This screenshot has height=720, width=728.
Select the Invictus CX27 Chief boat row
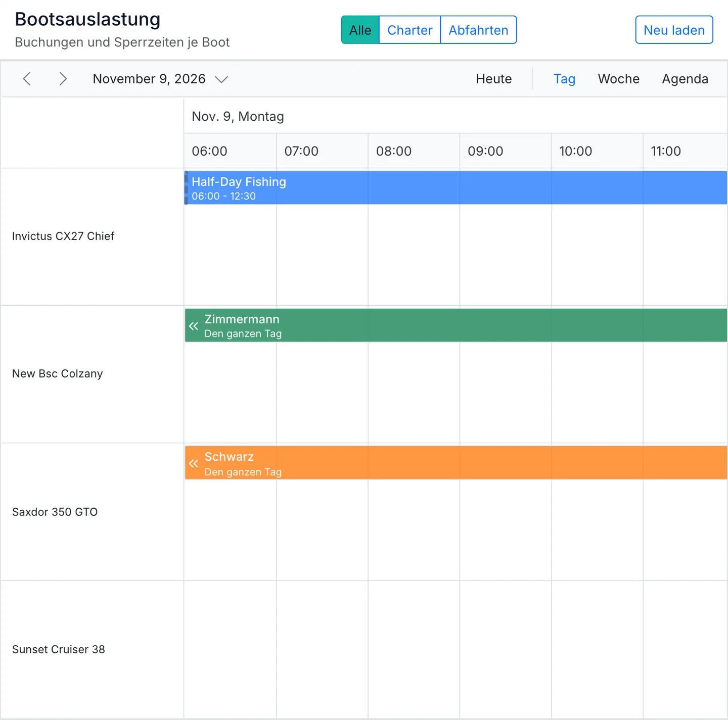[x=92, y=236]
